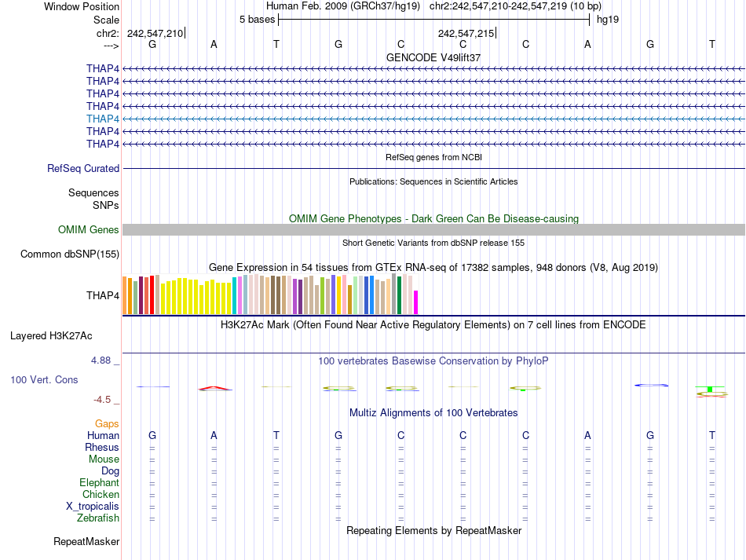Open the RefSeq Curated track label
Viewport: 746px width, 560px height.
pos(83,168)
